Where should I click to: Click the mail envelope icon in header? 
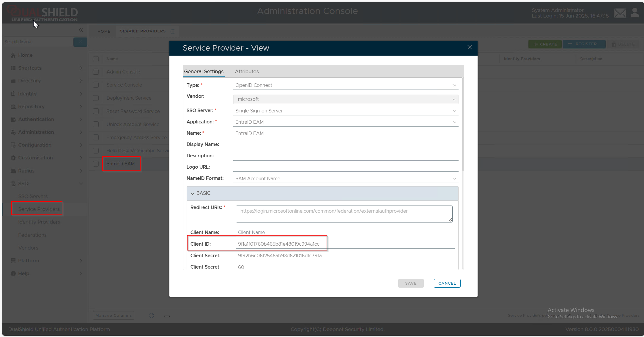click(x=620, y=13)
